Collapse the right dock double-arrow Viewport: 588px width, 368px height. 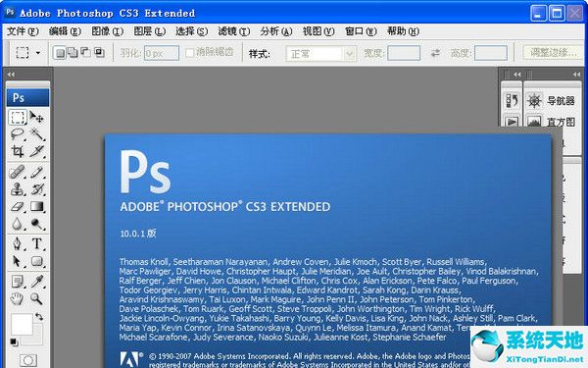tap(577, 75)
